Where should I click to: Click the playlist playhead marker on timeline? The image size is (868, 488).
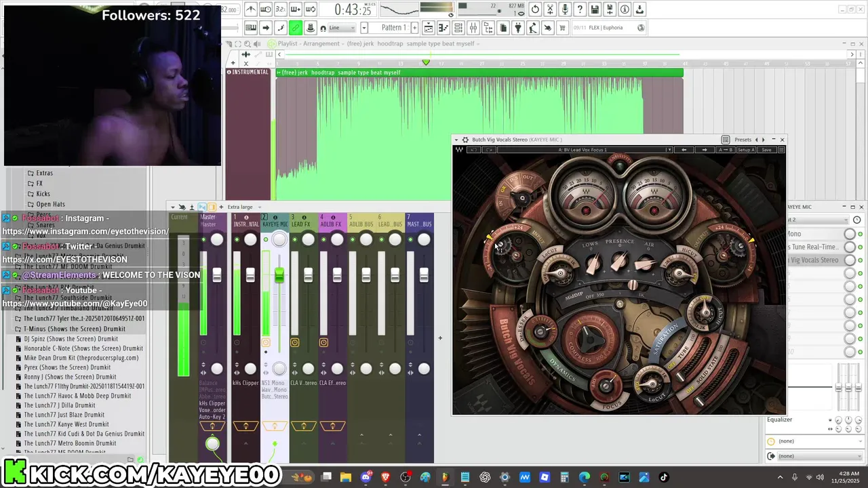(426, 62)
